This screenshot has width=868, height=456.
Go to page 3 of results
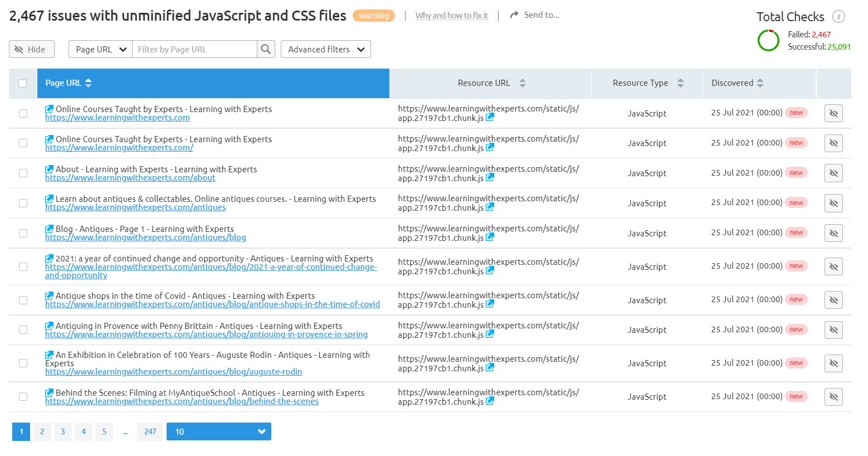63,431
